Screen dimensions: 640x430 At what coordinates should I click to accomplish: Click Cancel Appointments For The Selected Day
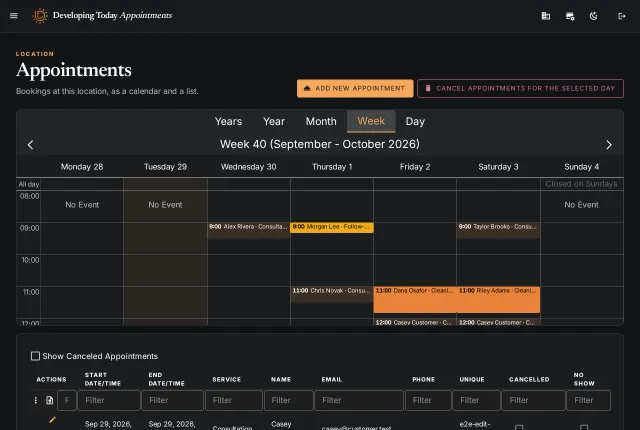pos(520,89)
